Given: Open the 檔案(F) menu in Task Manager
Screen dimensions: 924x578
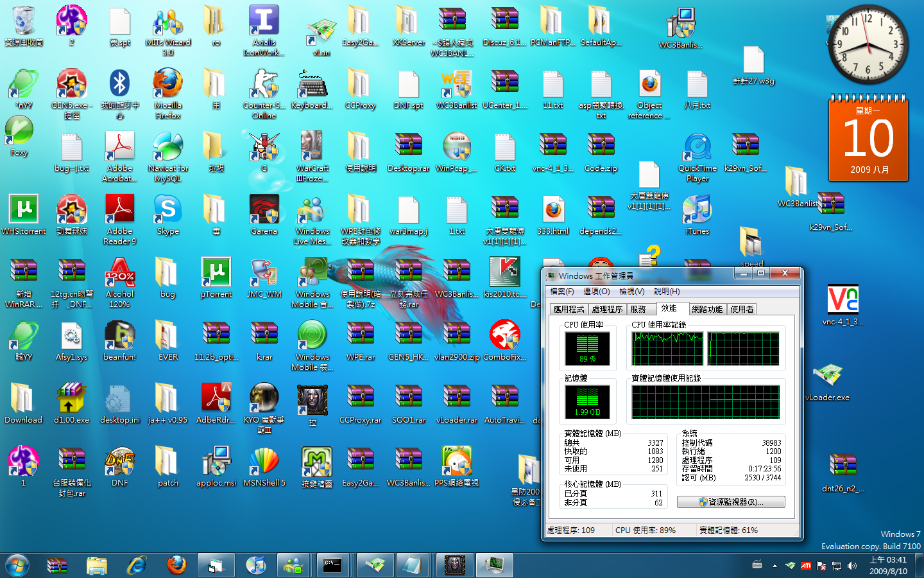Looking at the screenshot, I should tap(562, 292).
